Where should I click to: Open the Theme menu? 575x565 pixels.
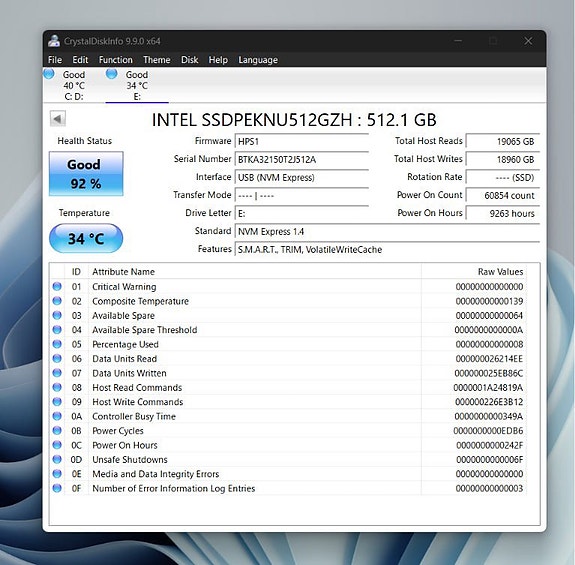157,60
